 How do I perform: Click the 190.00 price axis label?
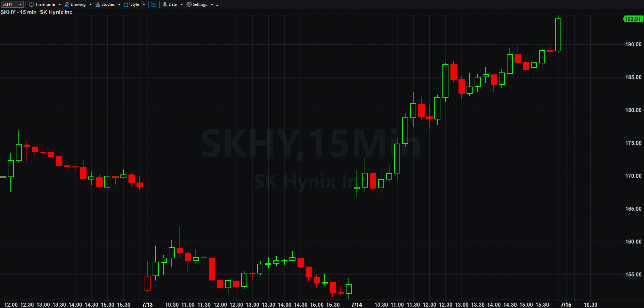click(x=633, y=44)
